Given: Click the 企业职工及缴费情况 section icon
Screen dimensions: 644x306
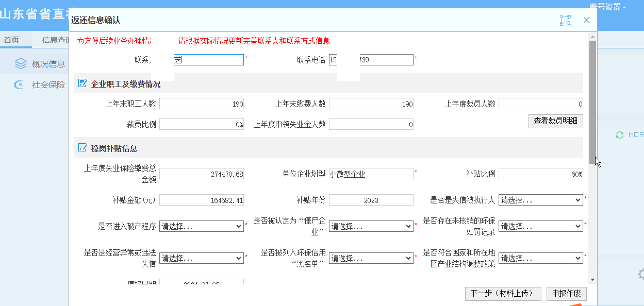Looking at the screenshot, I should click(x=82, y=83).
